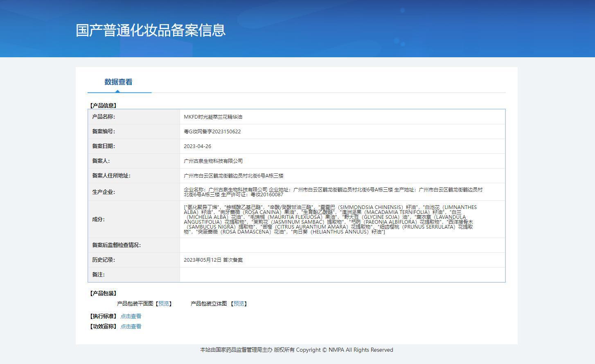The image size is (595, 364).
Task: Open 点击查看 next to 执行标准
Action: point(131,316)
